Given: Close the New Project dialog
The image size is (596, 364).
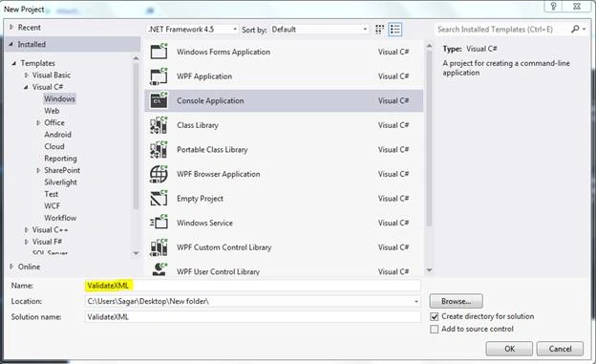Looking at the screenshot, I should tap(577, 6).
